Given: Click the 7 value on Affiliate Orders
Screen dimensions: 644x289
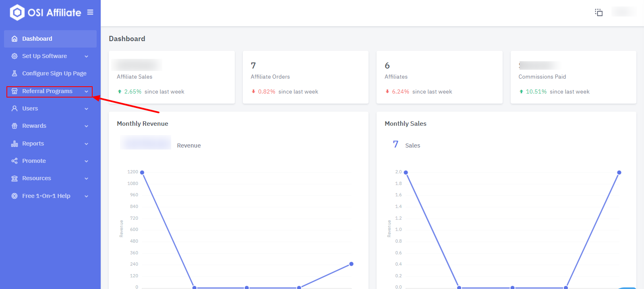Looking at the screenshot, I should pos(253,65).
